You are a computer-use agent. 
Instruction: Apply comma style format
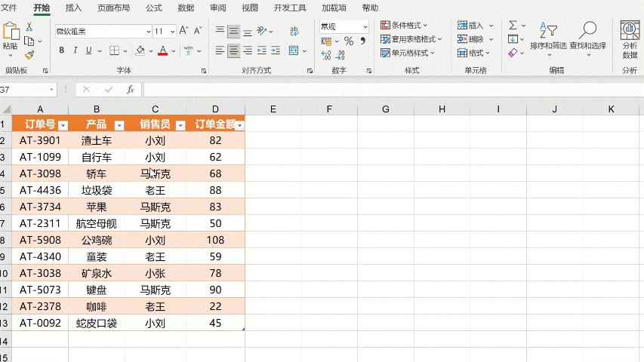pyautogui.click(x=362, y=41)
